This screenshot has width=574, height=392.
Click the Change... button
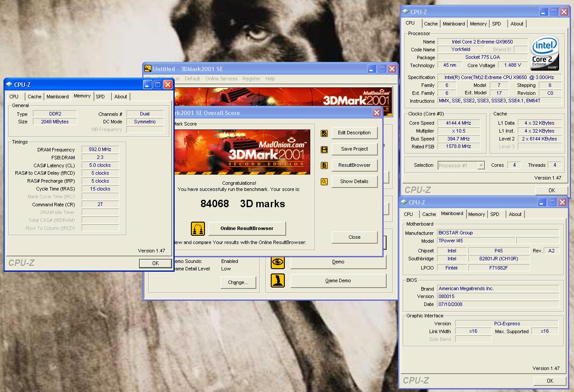pos(238,282)
